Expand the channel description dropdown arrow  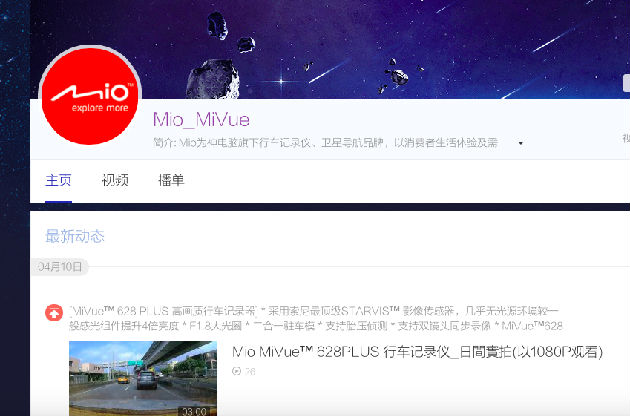[521, 143]
